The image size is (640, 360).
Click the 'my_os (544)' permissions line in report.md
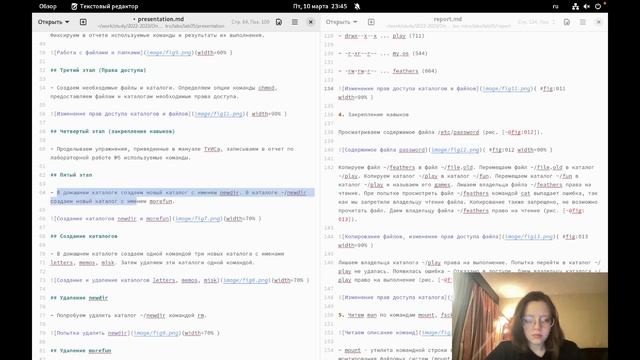click(x=383, y=53)
